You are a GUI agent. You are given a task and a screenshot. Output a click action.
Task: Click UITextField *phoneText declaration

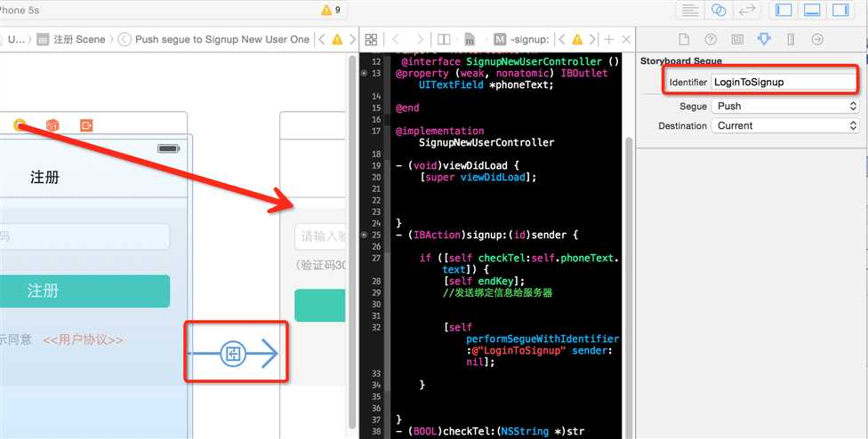point(486,84)
